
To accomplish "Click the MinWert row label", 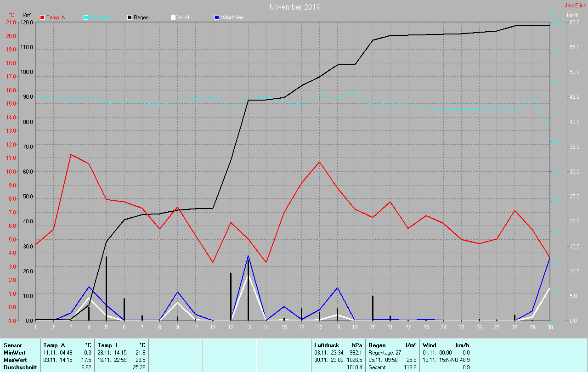I will click(14, 353).
